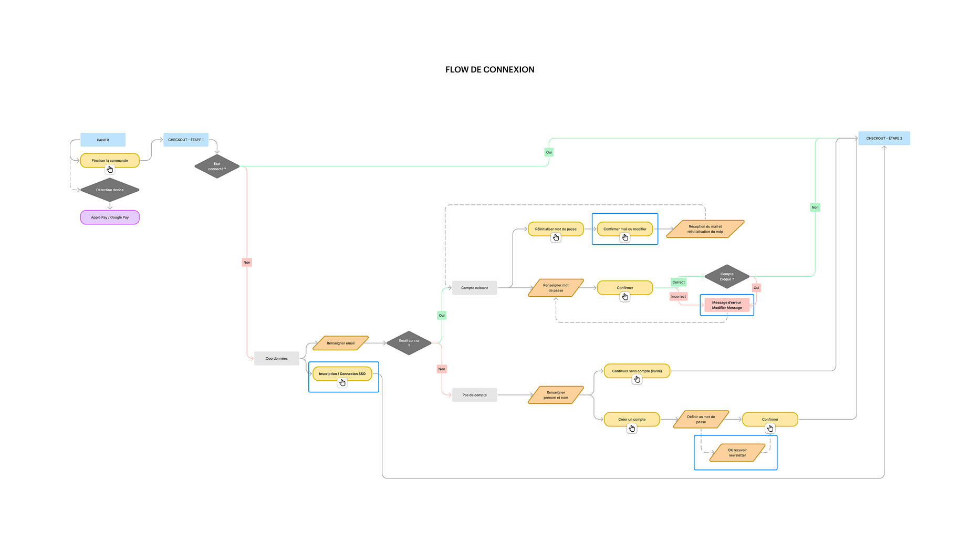Click the cursor icon on "Inscription / Connexion SSO"
980x542 pixels.
tap(342, 382)
